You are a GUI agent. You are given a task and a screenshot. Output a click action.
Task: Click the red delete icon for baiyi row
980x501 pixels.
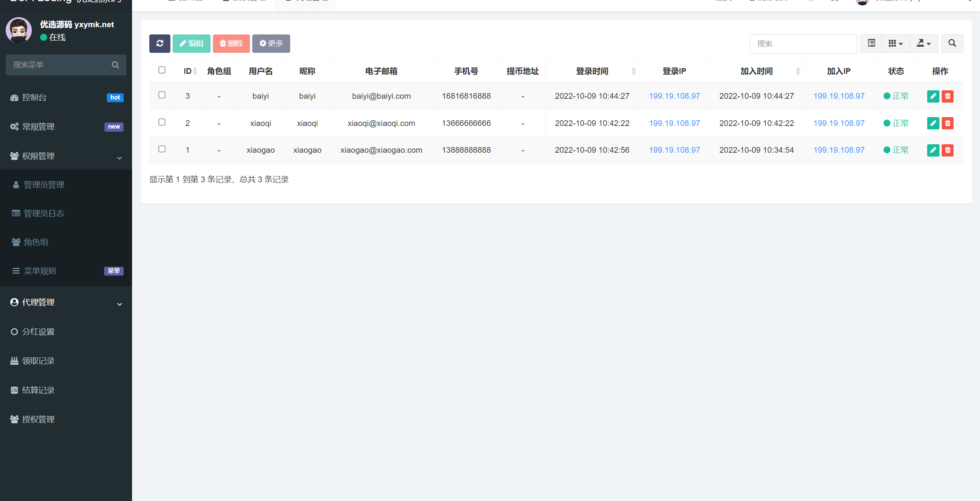point(947,96)
